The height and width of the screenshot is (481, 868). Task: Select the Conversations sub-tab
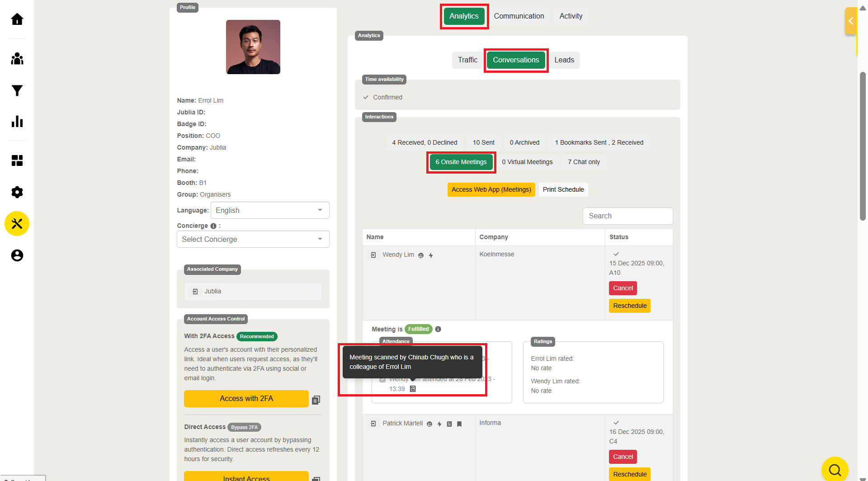click(x=516, y=60)
